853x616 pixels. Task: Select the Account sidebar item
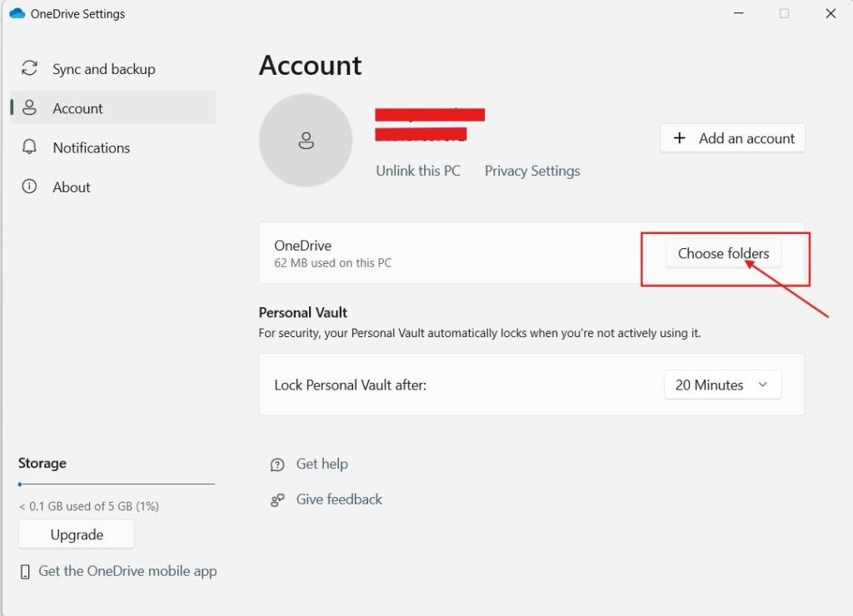click(x=113, y=108)
